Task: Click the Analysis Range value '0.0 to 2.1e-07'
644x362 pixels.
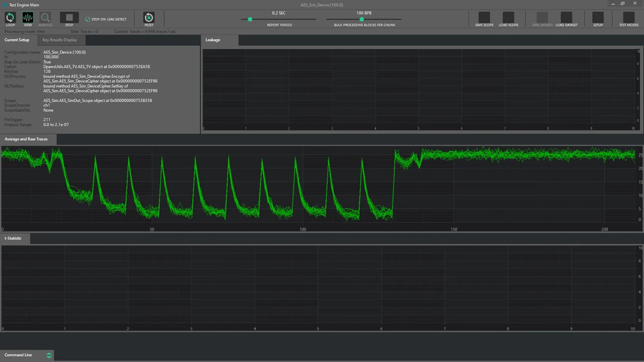Action: tap(56, 125)
